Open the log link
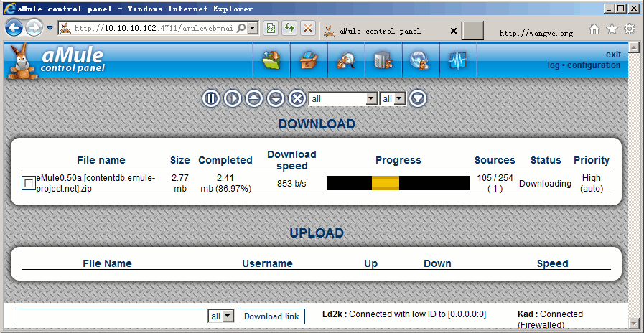 tap(554, 65)
